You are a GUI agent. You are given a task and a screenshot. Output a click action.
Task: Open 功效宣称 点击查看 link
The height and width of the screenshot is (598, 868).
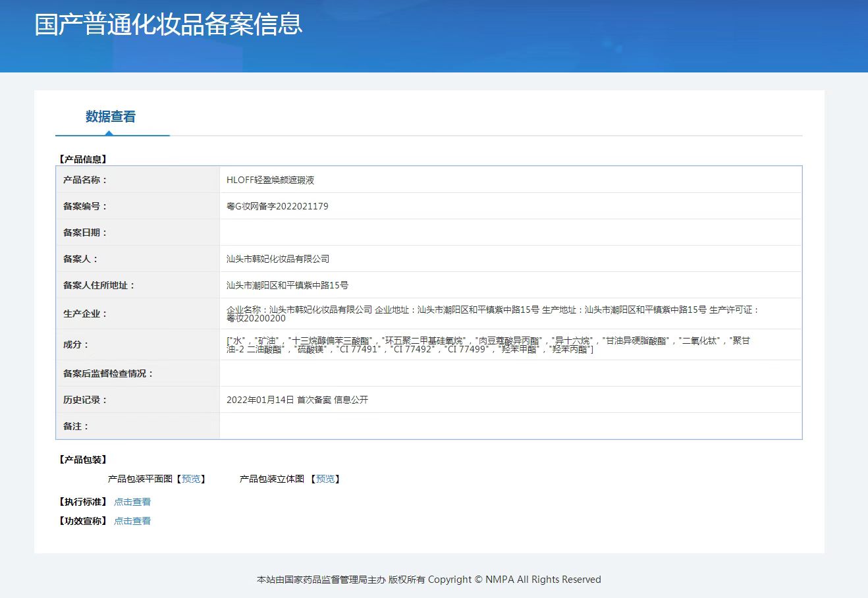132,521
